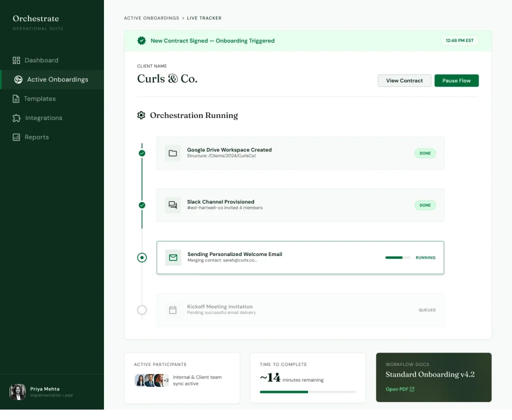Click the Google Drive step checkmark marker
Screen dimensions: 512x420
[x=142, y=153]
